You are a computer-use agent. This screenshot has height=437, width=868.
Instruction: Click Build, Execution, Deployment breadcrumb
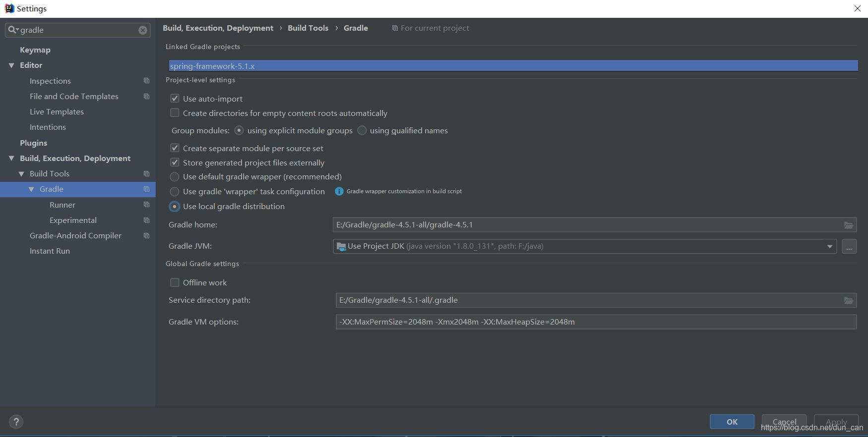(218, 28)
